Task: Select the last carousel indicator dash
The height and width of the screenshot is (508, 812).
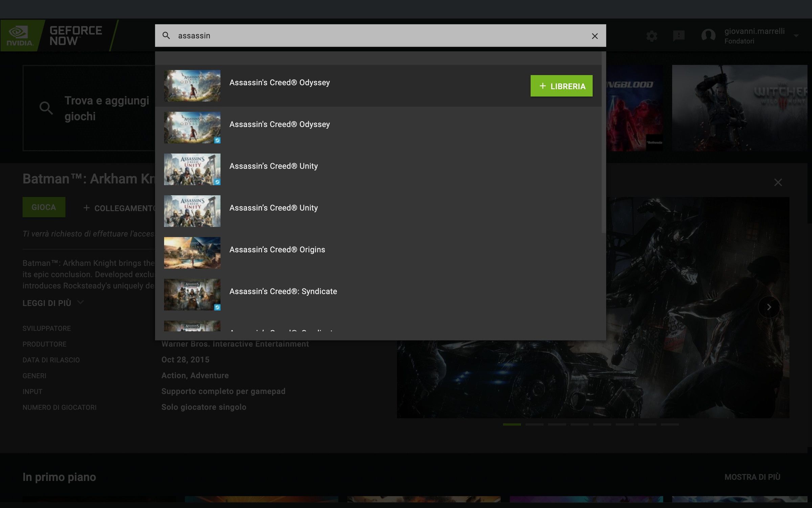Action: [670, 424]
